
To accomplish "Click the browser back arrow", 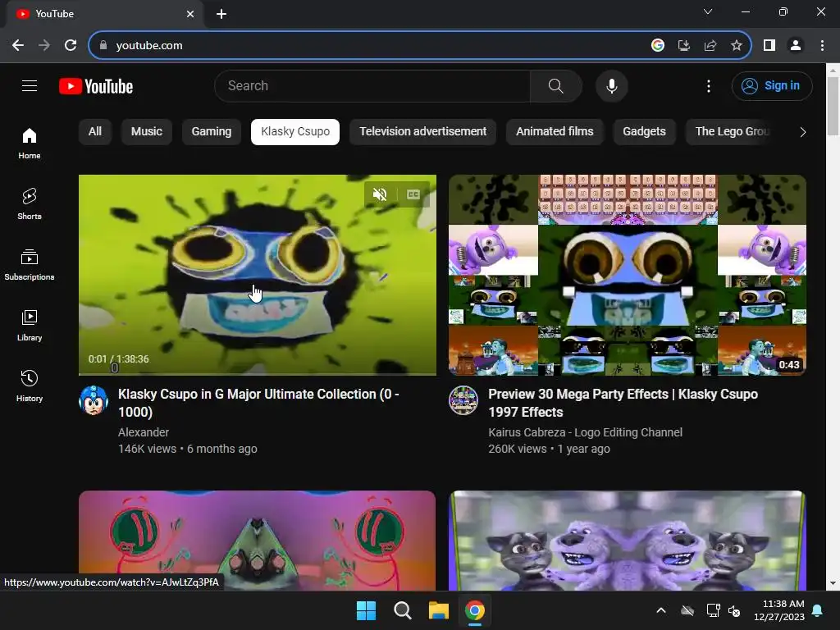I will [18, 46].
